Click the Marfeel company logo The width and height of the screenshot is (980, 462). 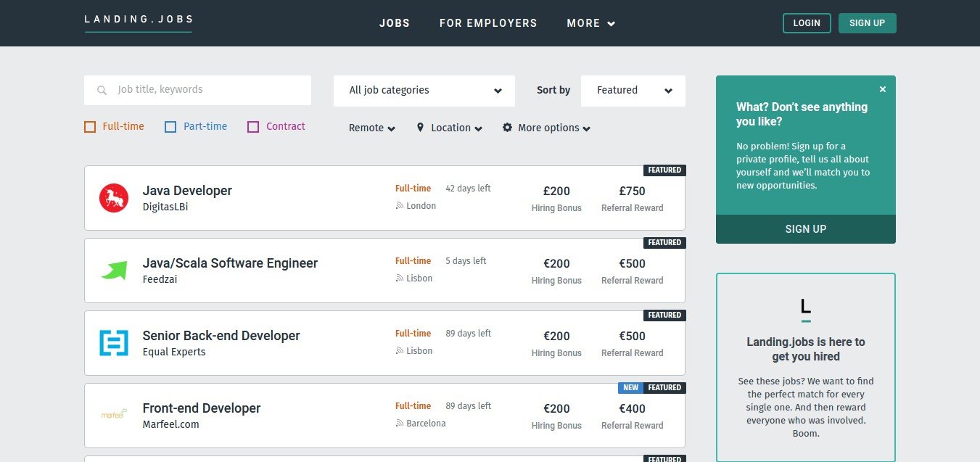click(x=114, y=413)
